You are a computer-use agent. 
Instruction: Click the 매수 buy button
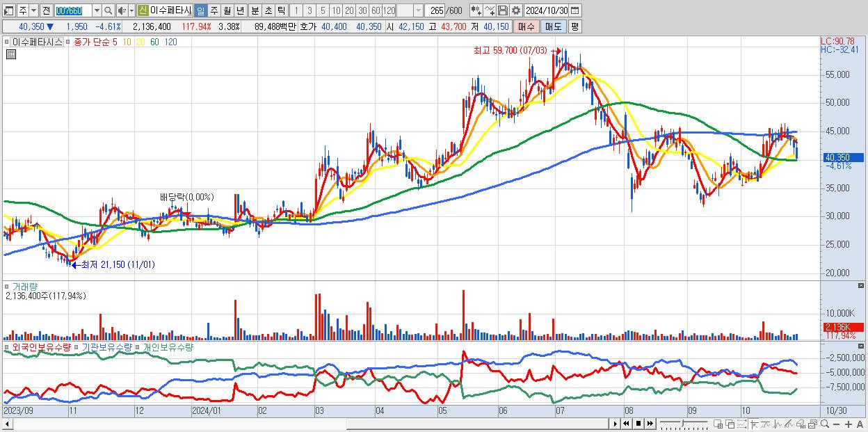coord(526,26)
